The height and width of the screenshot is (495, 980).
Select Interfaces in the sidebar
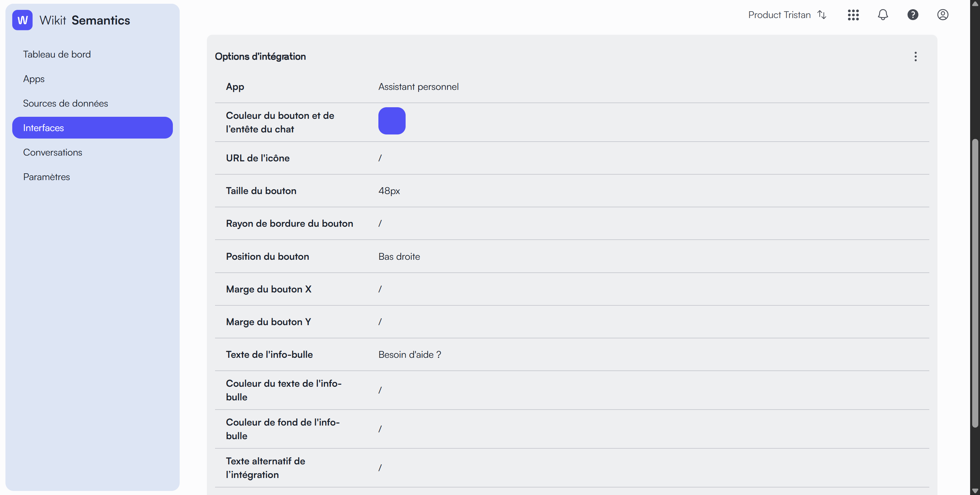(x=93, y=127)
